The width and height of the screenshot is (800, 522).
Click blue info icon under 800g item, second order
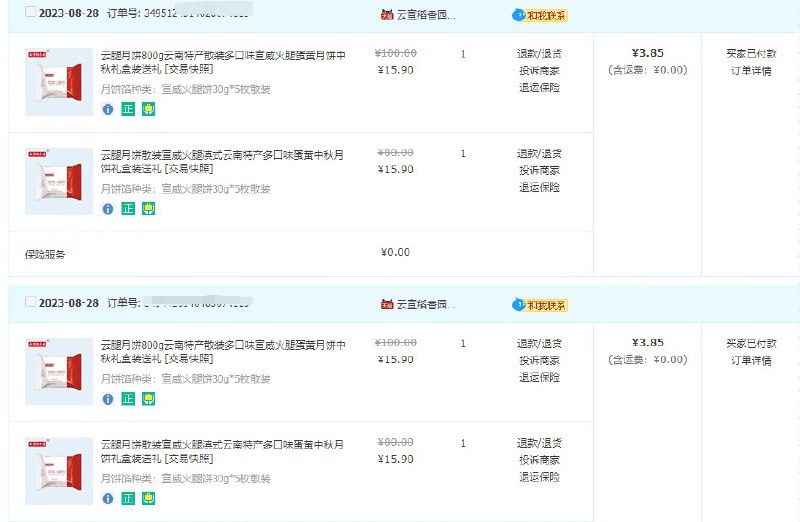108,399
